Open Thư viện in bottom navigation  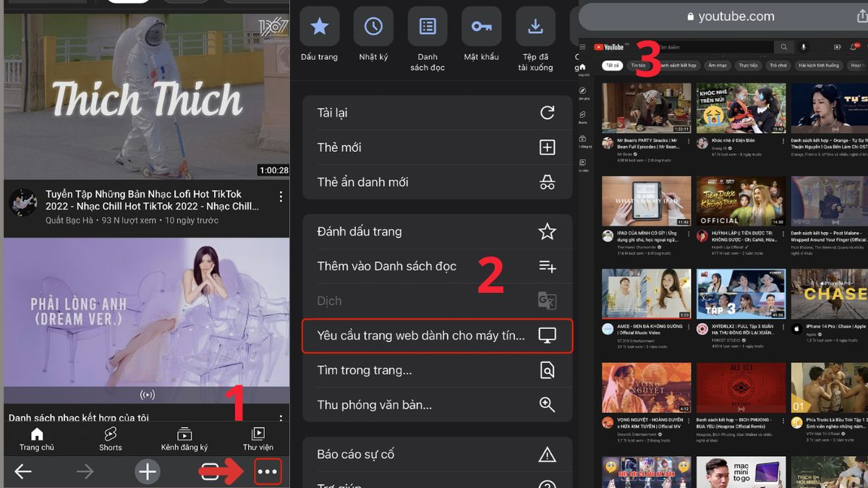(x=258, y=439)
